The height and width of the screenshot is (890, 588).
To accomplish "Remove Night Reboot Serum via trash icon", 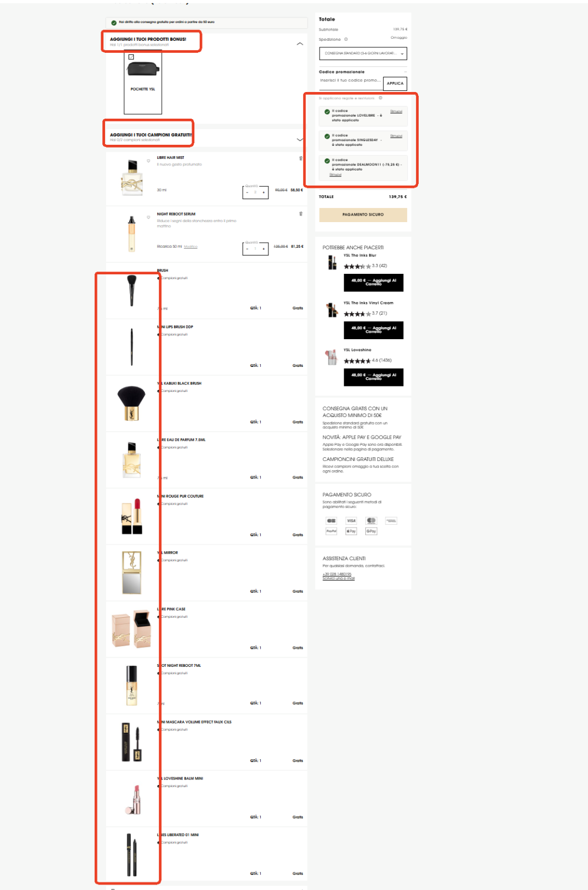I will [301, 214].
